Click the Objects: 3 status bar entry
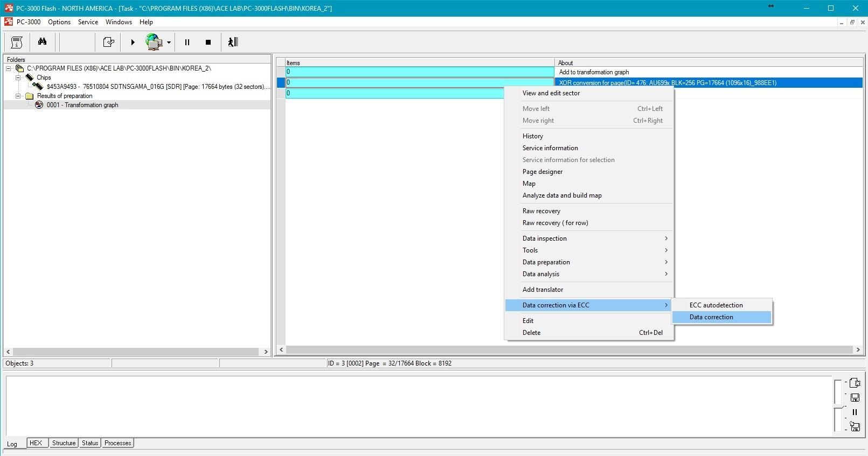This screenshot has width=868, height=456. pos(57,363)
